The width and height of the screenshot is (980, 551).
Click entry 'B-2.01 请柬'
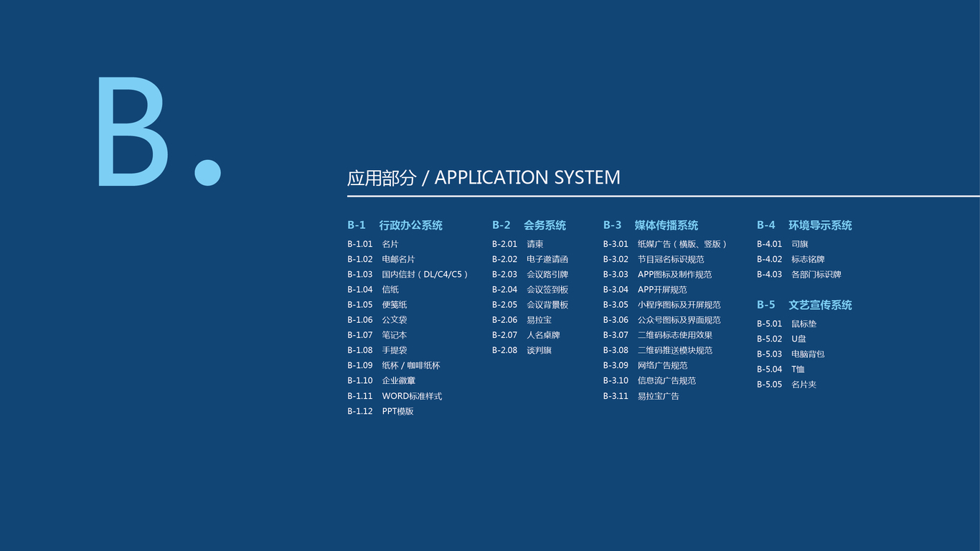518,244
